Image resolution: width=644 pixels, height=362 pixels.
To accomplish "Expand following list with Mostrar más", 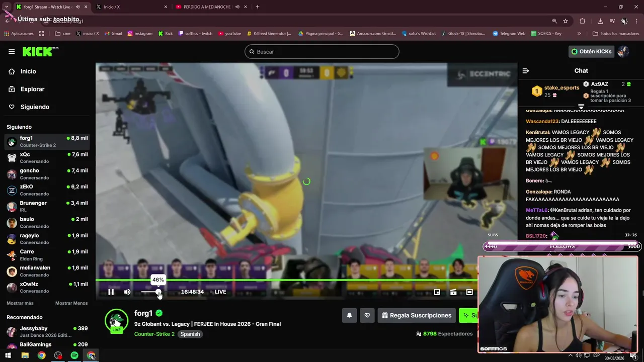I will (20, 303).
